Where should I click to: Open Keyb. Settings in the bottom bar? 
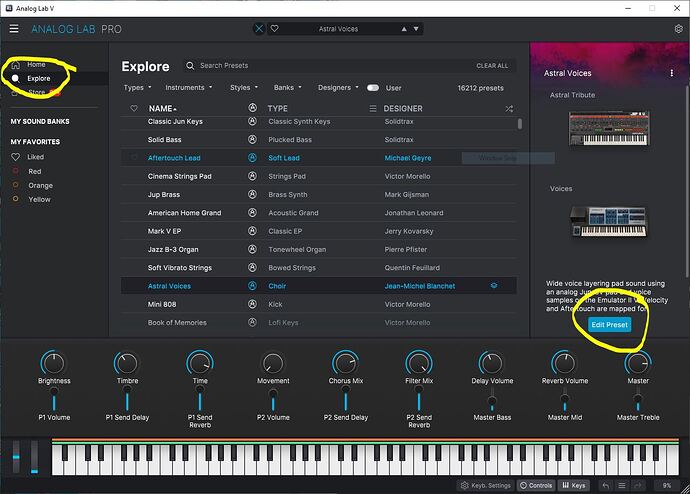pyautogui.click(x=485, y=486)
